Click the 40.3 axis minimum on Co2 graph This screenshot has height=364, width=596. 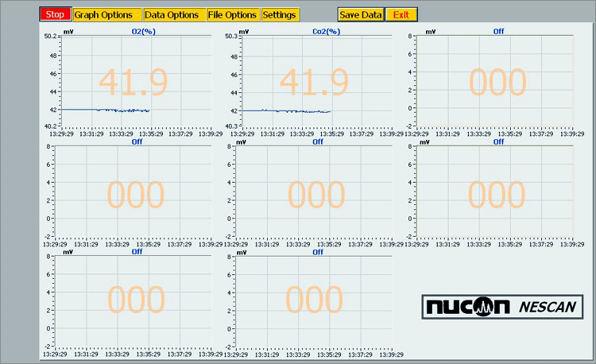(231, 126)
